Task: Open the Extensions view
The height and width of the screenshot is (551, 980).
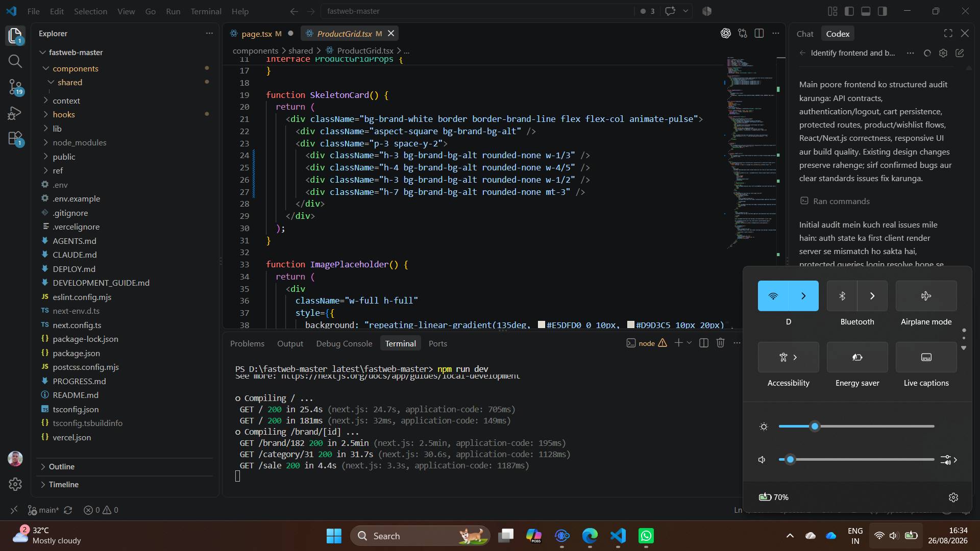Action: coord(15,139)
